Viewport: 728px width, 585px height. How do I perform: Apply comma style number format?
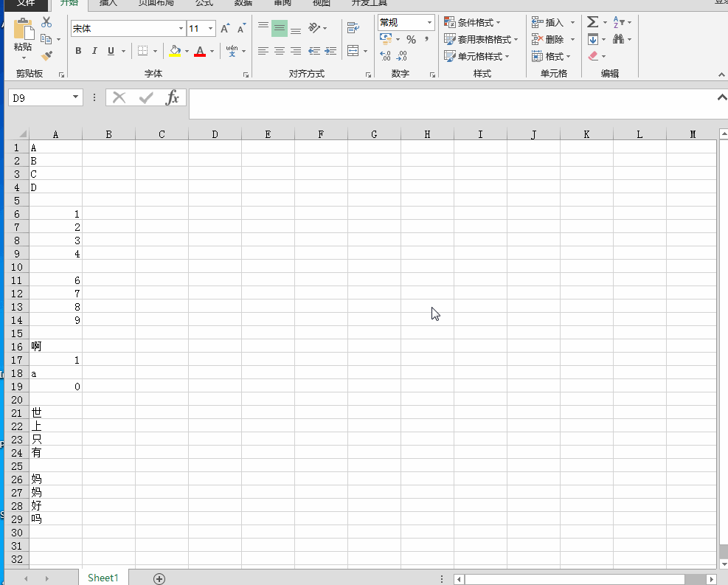coord(426,39)
